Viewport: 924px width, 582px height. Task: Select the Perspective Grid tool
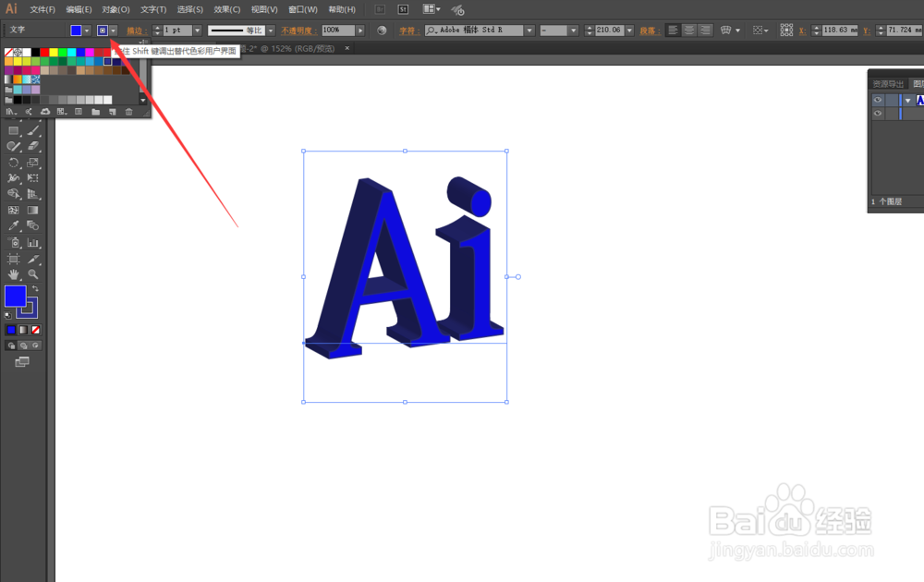click(x=33, y=194)
